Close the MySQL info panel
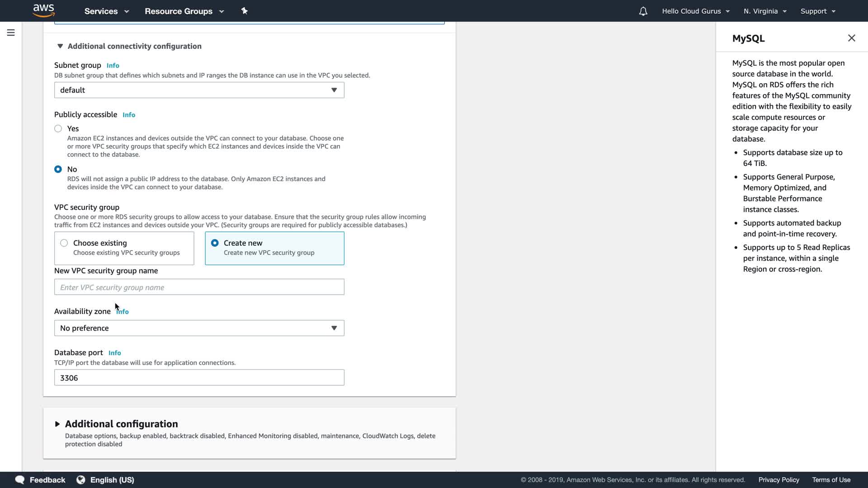The image size is (868, 488). (851, 38)
